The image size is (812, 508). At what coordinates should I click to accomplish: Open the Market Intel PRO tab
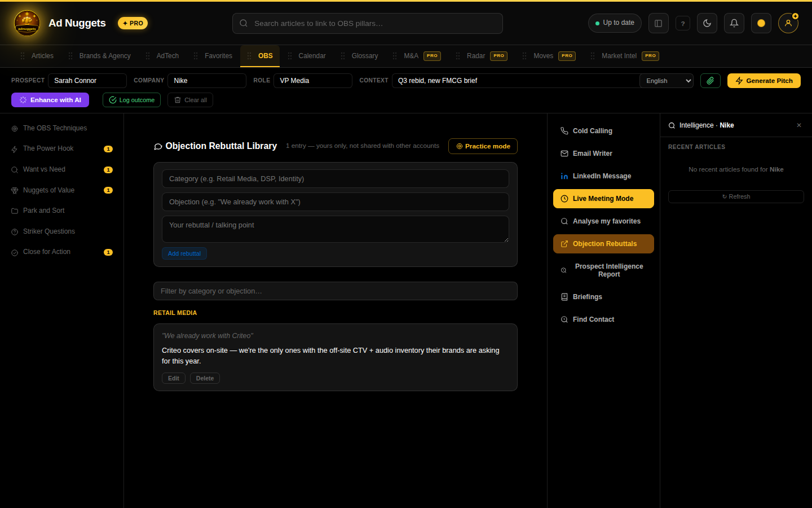(x=625, y=56)
